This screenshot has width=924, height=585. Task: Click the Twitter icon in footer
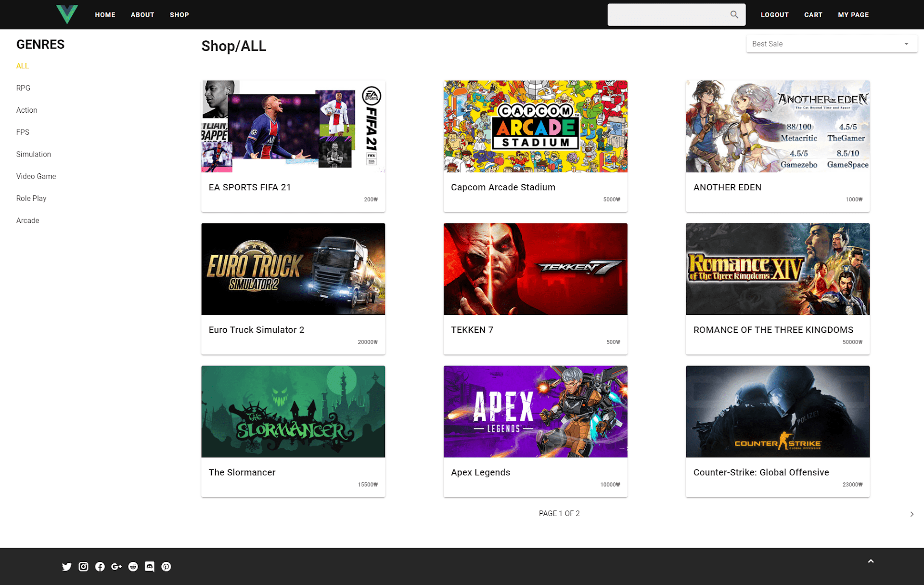(67, 567)
